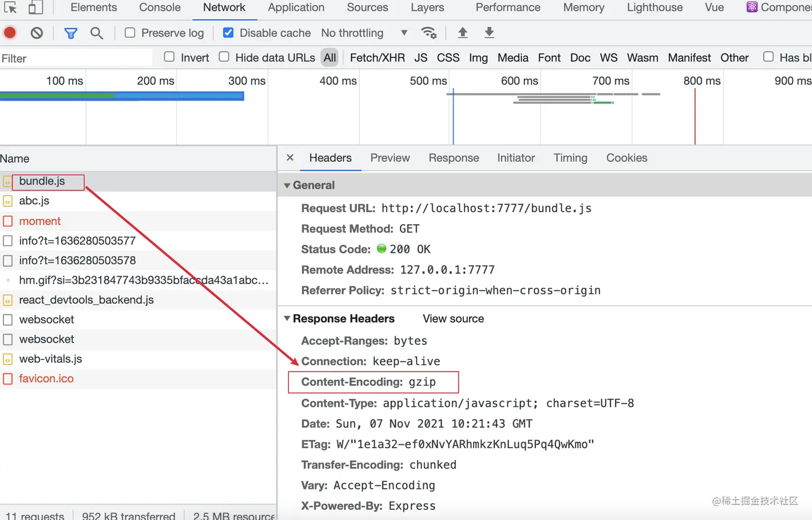Show Preview tab of request
The height and width of the screenshot is (520, 812).
click(x=390, y=158)
